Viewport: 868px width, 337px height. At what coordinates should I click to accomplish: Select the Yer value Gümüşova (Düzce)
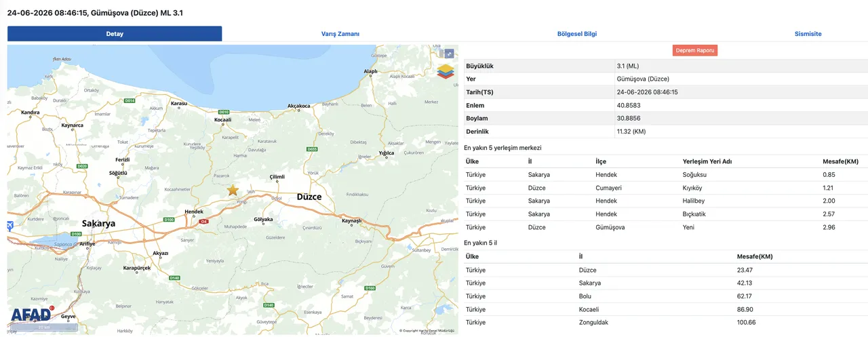(642, 79)
